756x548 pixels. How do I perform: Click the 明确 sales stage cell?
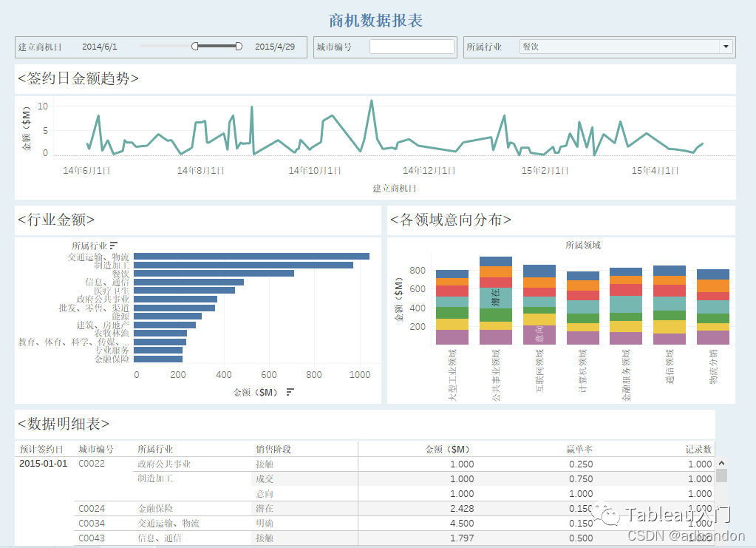[x=265, y=524]
